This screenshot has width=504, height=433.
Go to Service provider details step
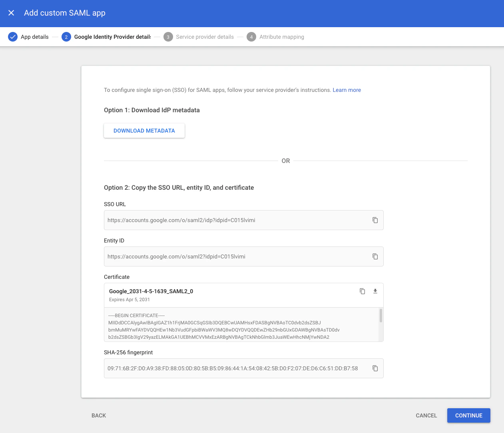pyautogui.click(x=205, y=37)
